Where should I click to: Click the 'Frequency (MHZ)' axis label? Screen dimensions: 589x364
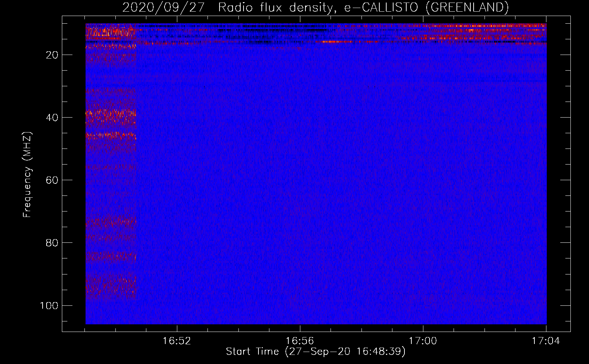[x=27, y=175]
